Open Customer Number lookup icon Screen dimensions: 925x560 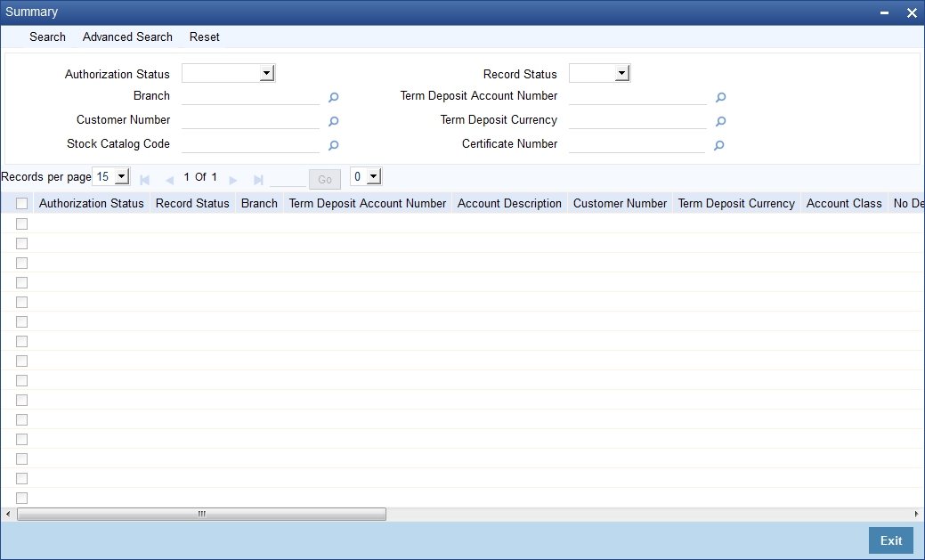pos(333,122)
